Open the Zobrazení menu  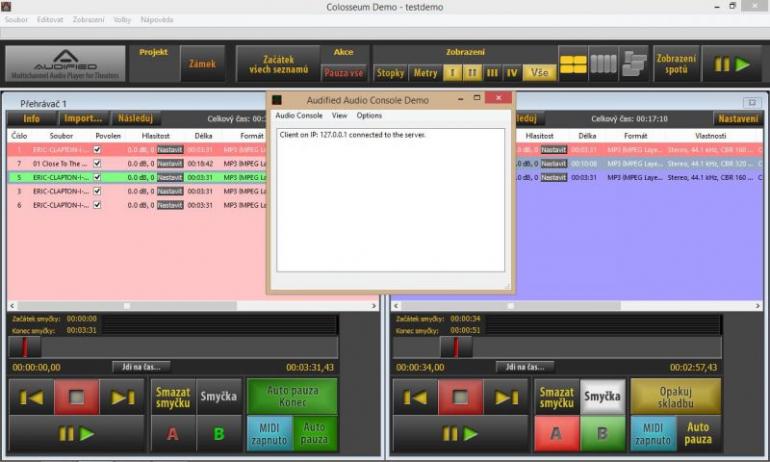[x=88, y=20]
